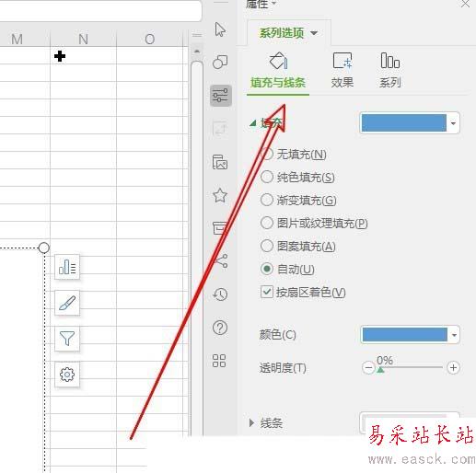
Task: Click the Series (系列) bars icon
Action: click(389, 60)
